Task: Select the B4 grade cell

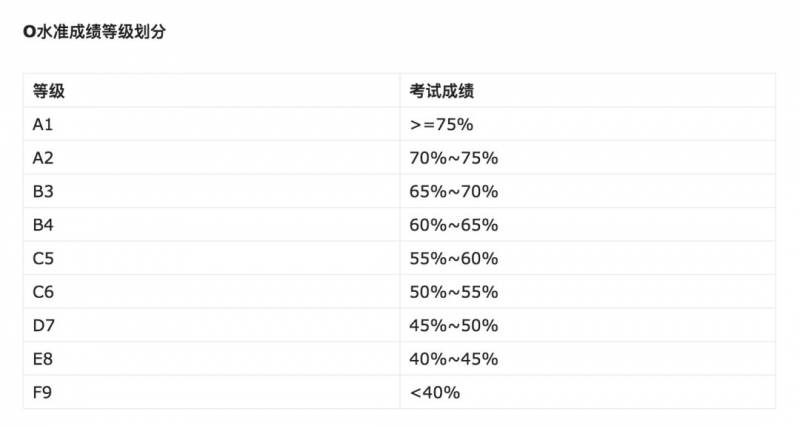Action: pos(43,225)
